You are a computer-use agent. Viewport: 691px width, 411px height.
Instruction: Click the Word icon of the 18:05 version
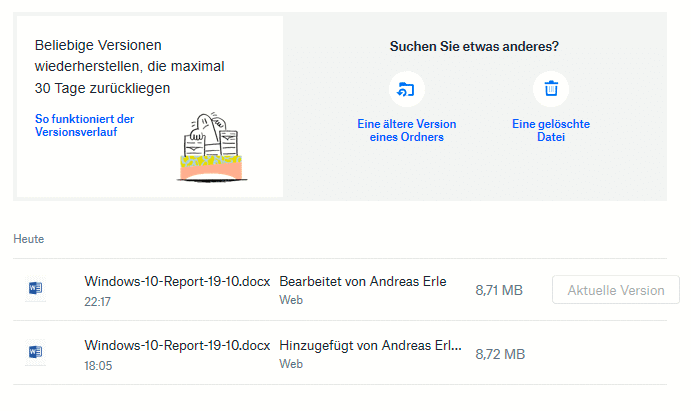click(36, 352)
